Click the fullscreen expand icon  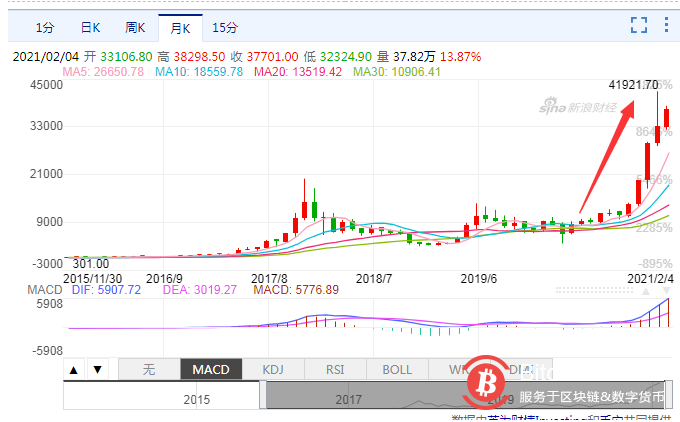tap(638, 25)
